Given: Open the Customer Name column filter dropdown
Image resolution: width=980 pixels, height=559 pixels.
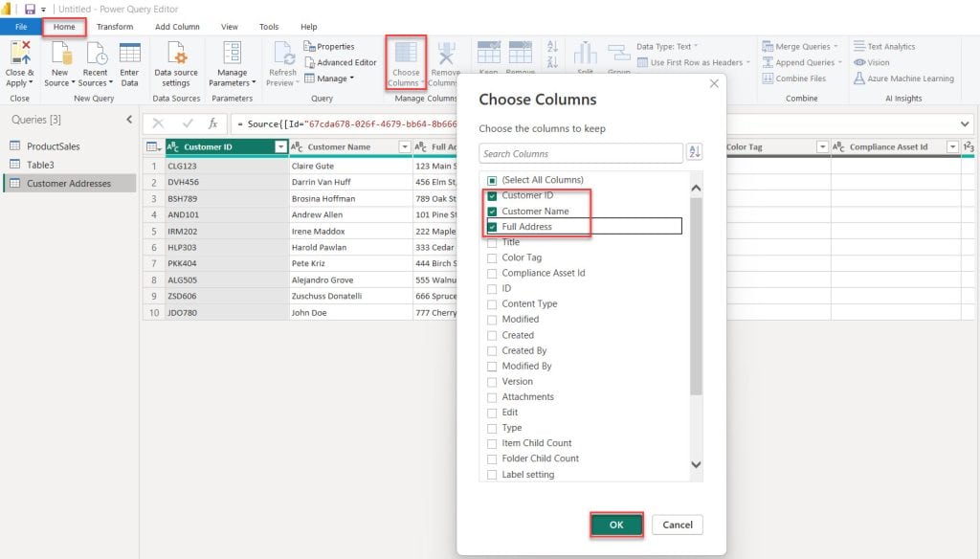Looking at the screenshot, I should point(405,147).
